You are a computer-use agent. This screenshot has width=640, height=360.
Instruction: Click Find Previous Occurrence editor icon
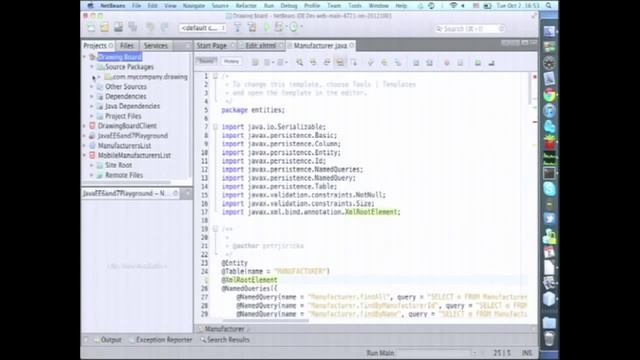313,62
